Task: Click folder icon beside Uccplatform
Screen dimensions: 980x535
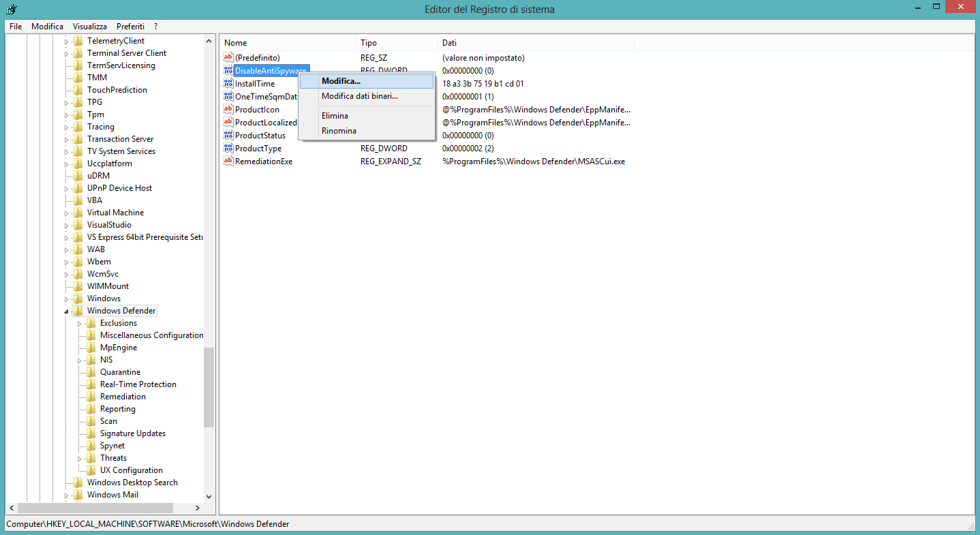Action: pyautogui.click(x=78, y=164)
